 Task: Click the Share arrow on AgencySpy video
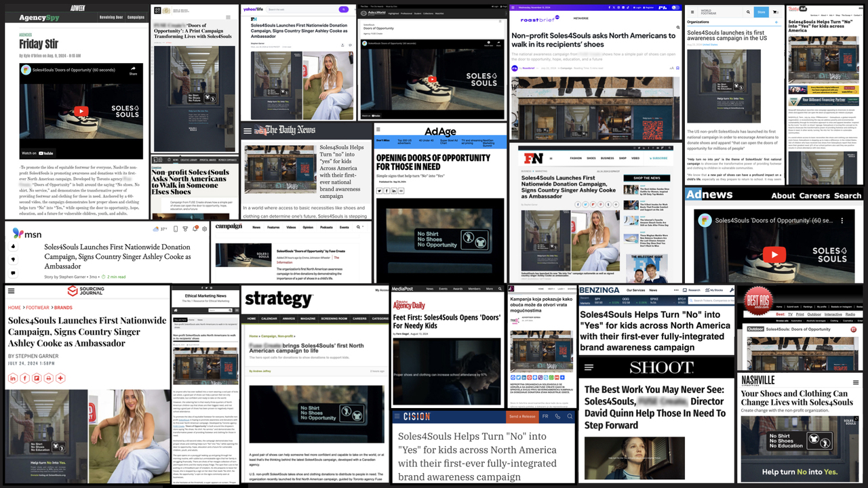[133, 70]
